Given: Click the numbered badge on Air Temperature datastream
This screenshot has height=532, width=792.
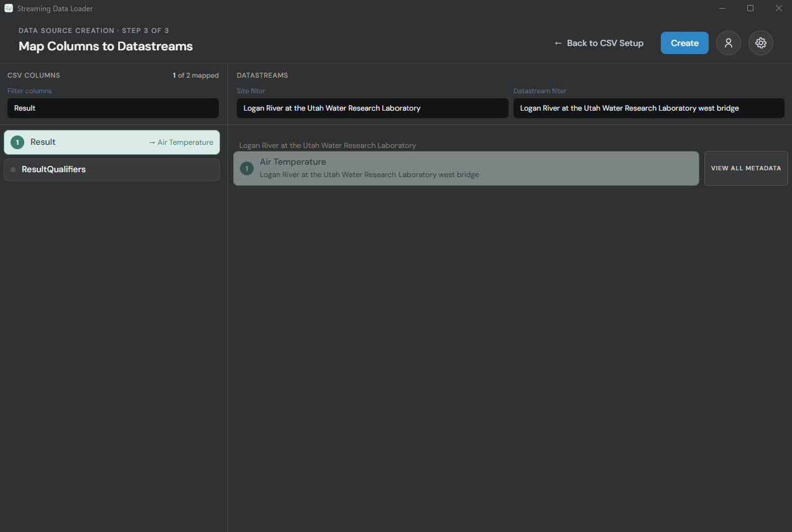Looking at the screenshot, I should coord(247,168).
